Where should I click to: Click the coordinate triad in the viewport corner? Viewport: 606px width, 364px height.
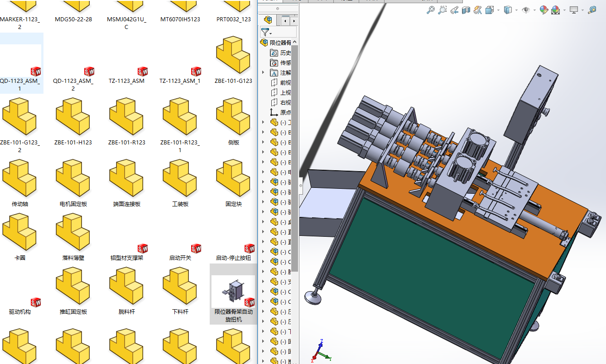[x=320, y=351]
